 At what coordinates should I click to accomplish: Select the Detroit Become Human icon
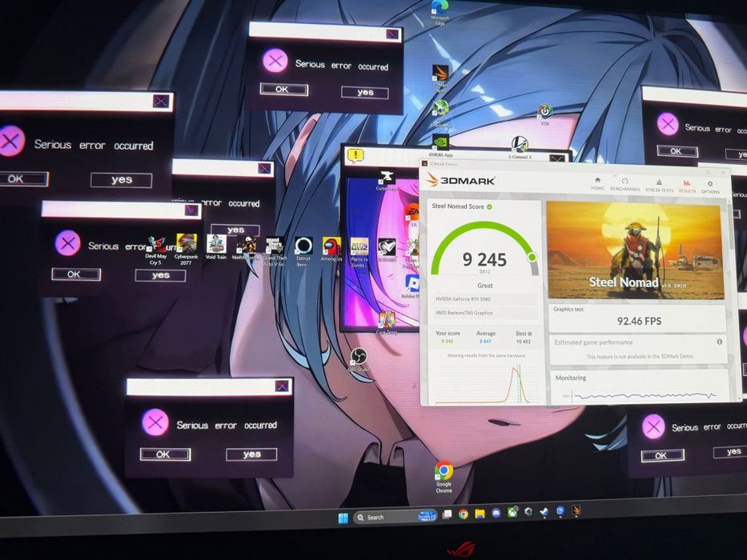(x=303, y=251)
